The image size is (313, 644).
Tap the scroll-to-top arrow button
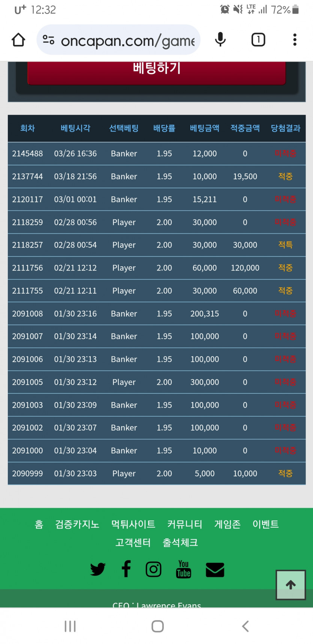tap(291, 585)
